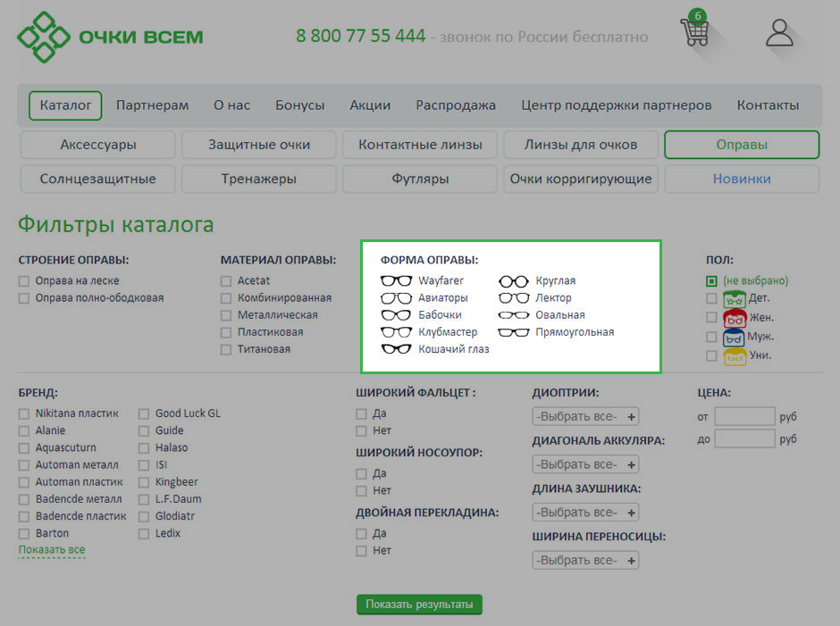Open the Ширина переносицы select box
This screenshot has width=840, height=626.
585,561
